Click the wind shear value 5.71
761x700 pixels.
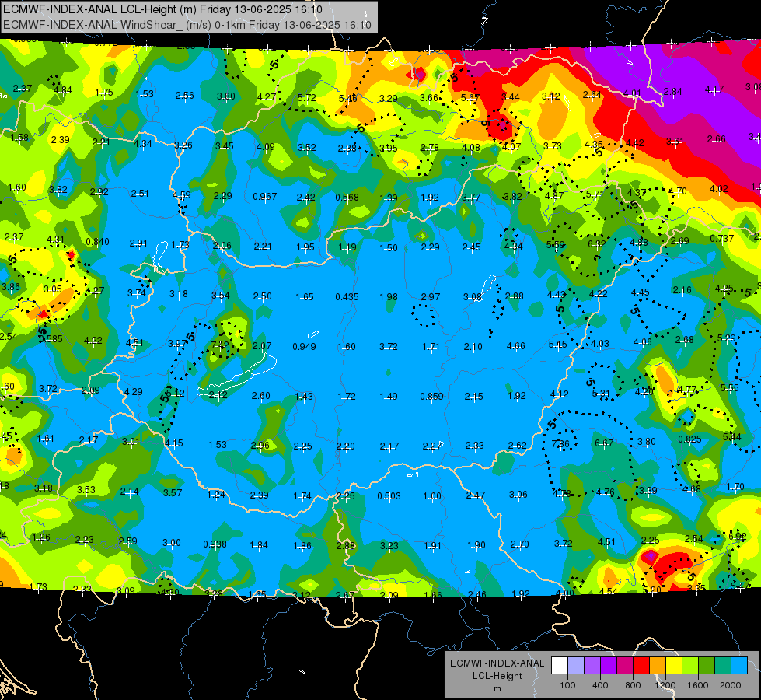pos(594,194)
